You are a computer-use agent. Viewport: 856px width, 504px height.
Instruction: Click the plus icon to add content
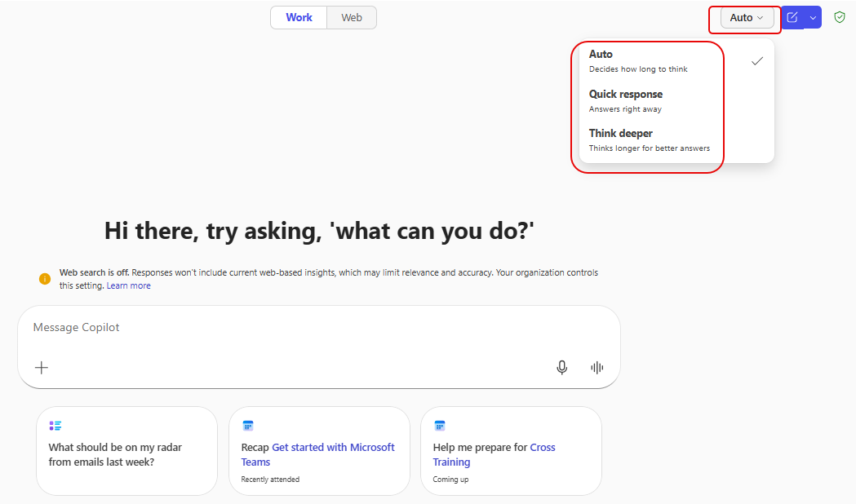pyautogui.click(x=42, y=368)
